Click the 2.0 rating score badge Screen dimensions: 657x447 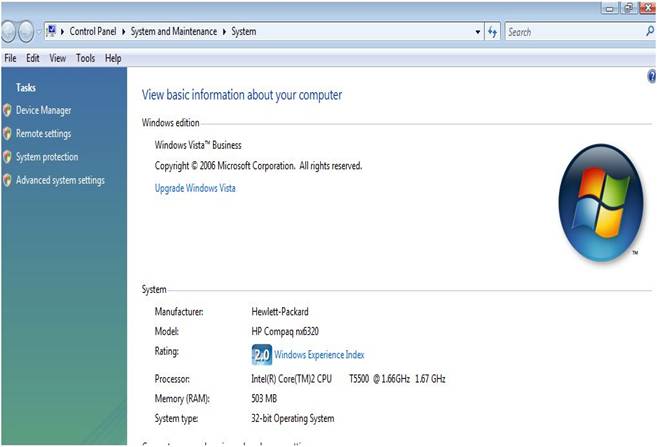[262, 355]
